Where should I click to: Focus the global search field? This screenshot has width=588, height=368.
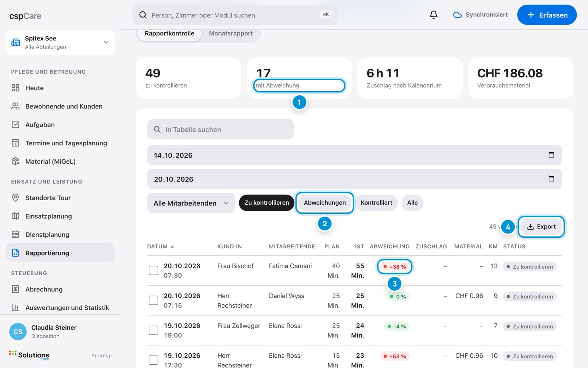235,15
